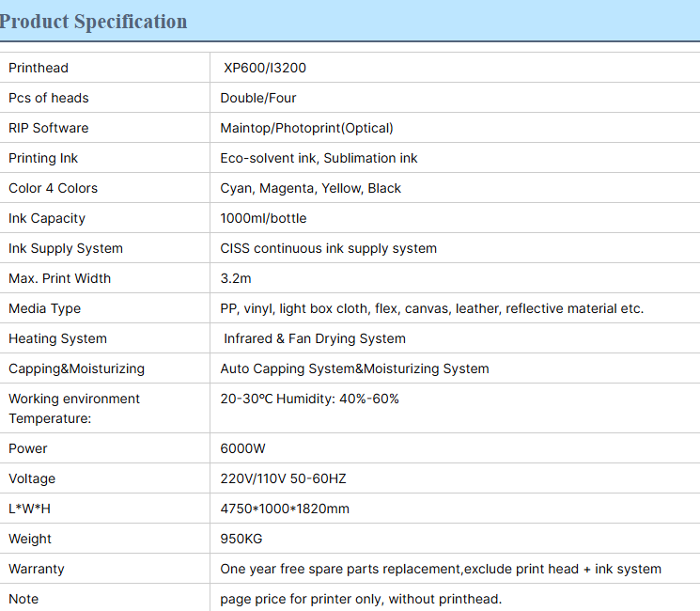Viewport: 700px width, 611px height.
Task: Select the Media Type row label
Action: (x=44, y=308)
